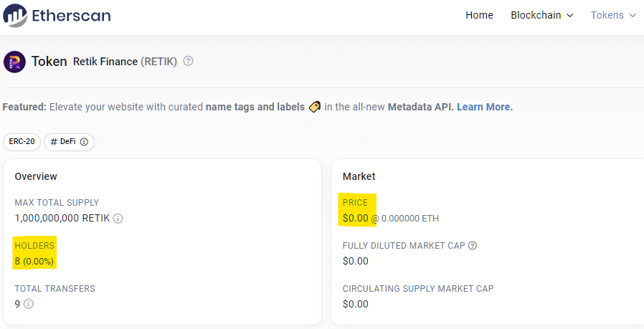This screenshot has width=644, height=329.
Task: Expand the Blockchain dropdown menu
Action: click(x=541, y=15)
